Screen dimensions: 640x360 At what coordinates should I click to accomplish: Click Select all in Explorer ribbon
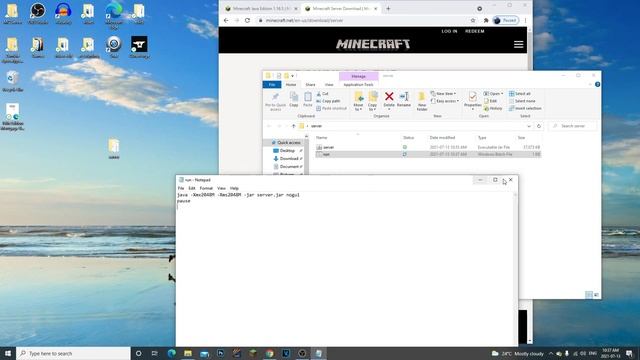(520, 94)
